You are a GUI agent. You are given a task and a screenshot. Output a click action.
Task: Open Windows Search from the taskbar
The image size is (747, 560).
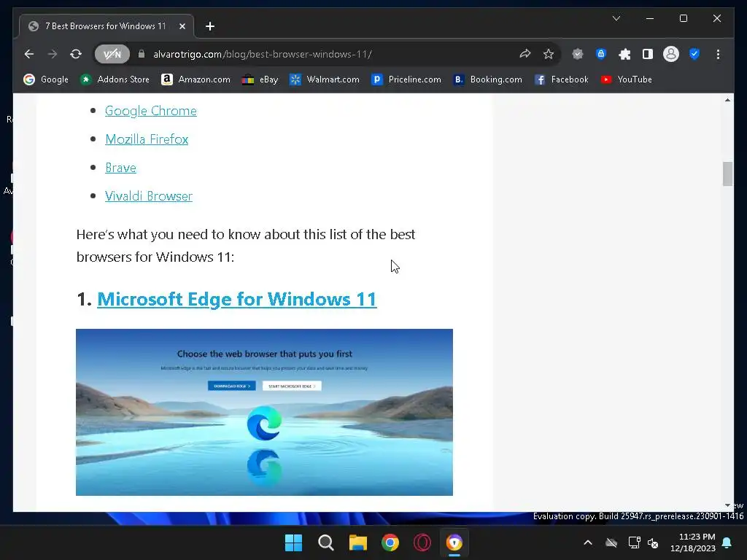click(326, 542)
